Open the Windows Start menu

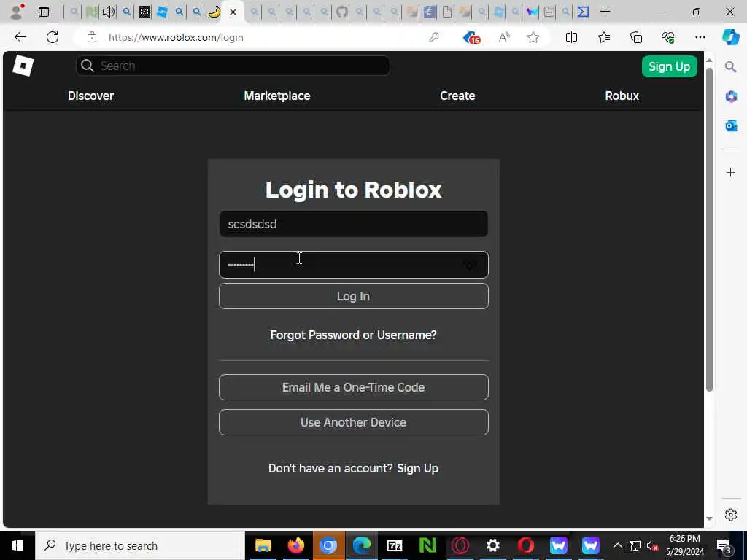click(x=18, y=545)
